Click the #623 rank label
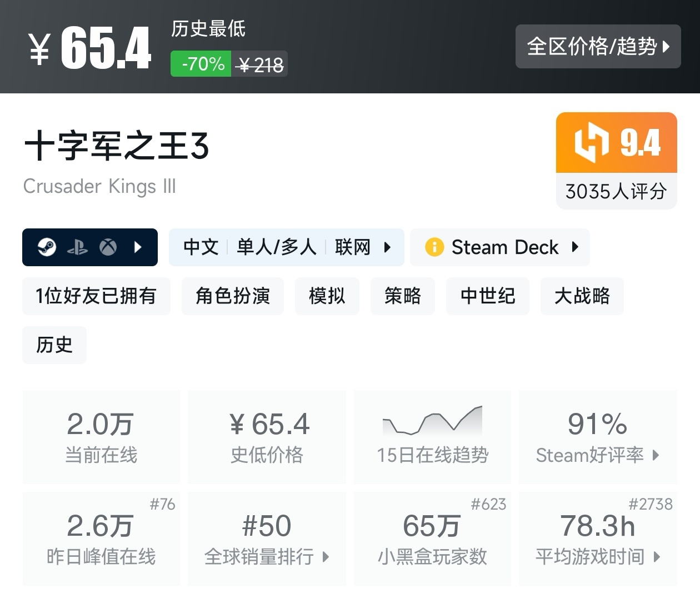The image size is (700, 593). pyautogui.click(x=489, y=504)
